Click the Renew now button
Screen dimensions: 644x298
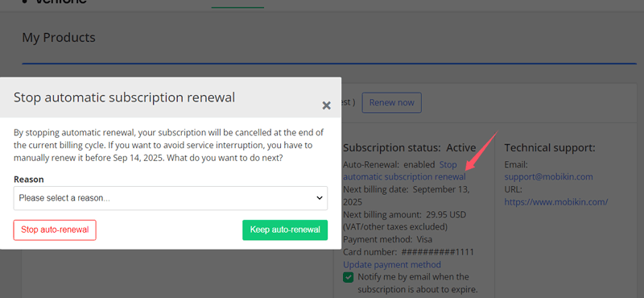click(391, 102)
